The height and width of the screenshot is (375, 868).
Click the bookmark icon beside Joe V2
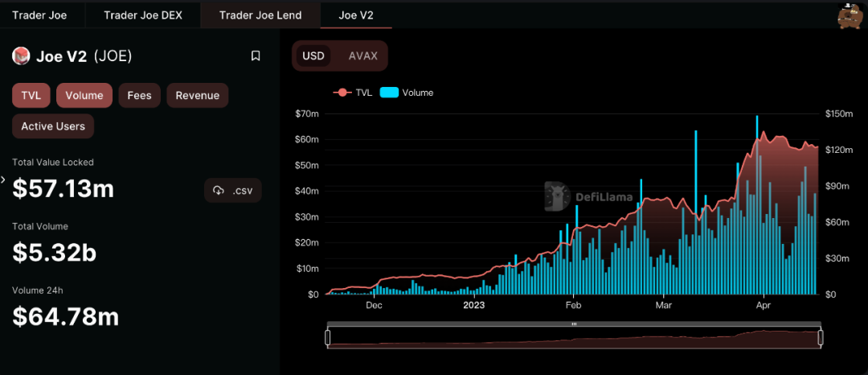256,56
